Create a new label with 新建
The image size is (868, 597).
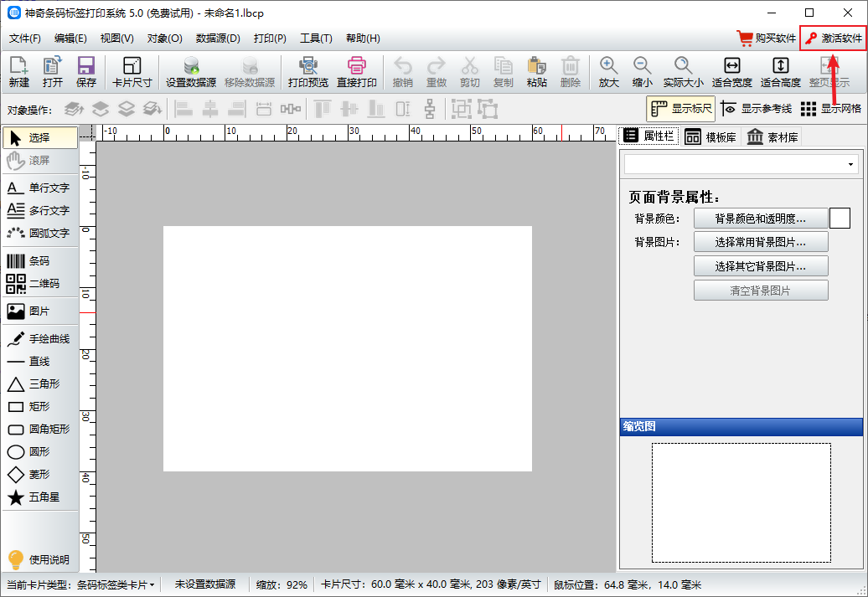18,72
